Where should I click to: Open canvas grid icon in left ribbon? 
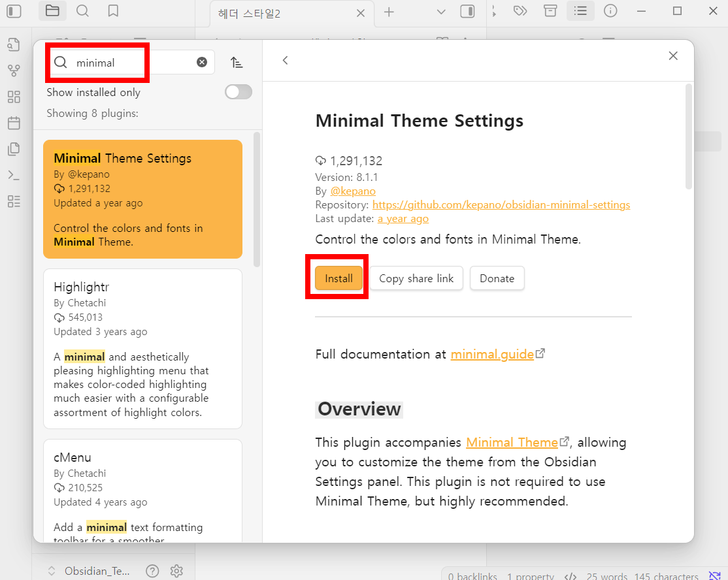point(14,97)
